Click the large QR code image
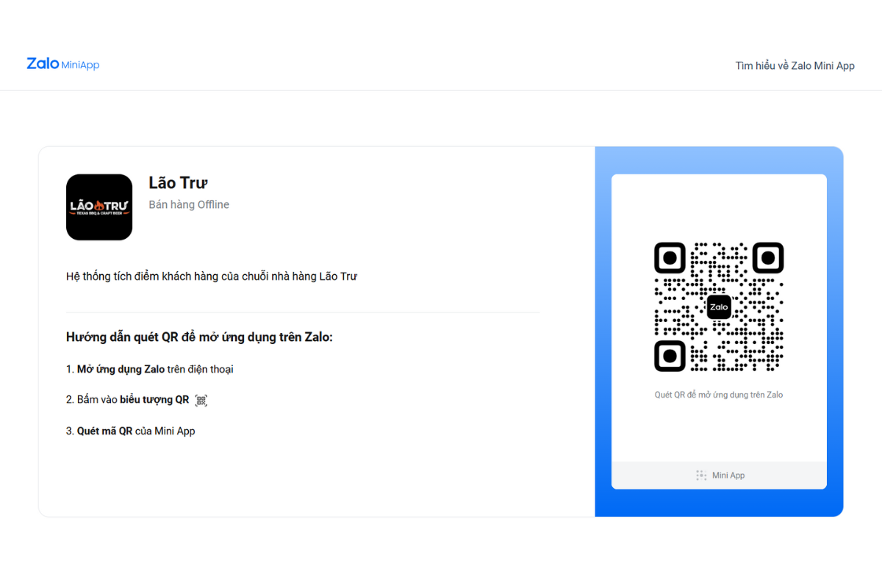The height and width of the screenshot is (588, 882). [719, 306]
